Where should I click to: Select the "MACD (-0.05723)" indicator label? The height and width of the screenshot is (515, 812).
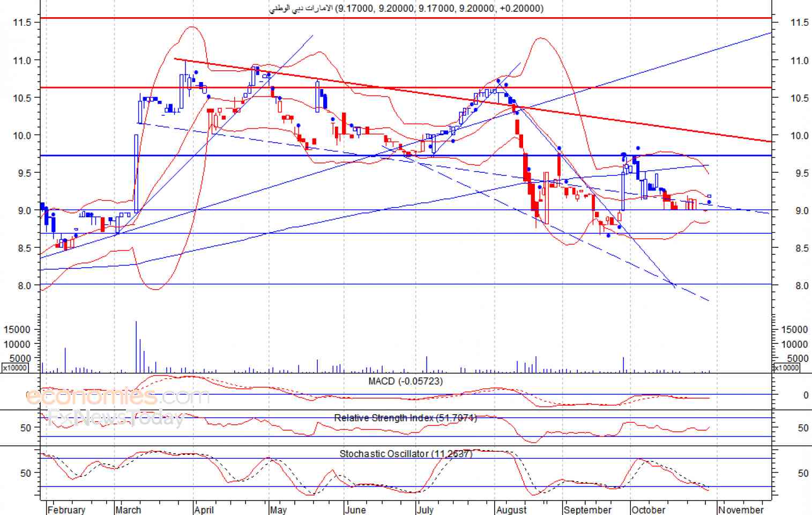tap(406, 381)
